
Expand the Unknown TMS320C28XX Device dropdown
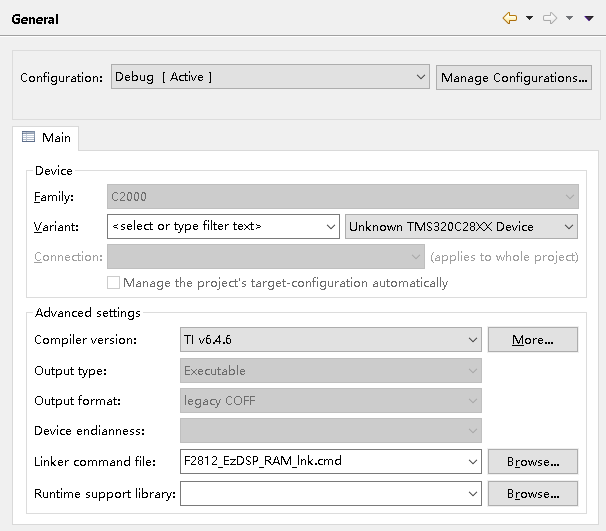568,227
